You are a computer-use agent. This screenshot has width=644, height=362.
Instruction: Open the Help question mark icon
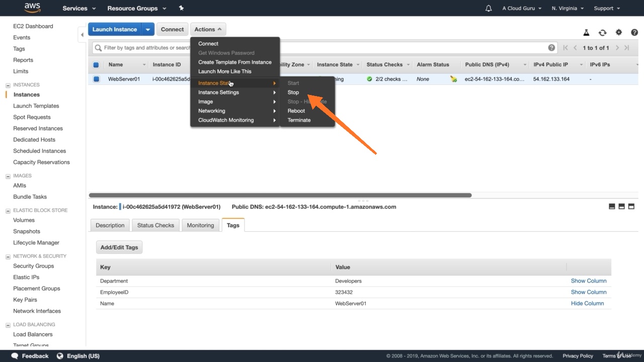click(634, 32)
